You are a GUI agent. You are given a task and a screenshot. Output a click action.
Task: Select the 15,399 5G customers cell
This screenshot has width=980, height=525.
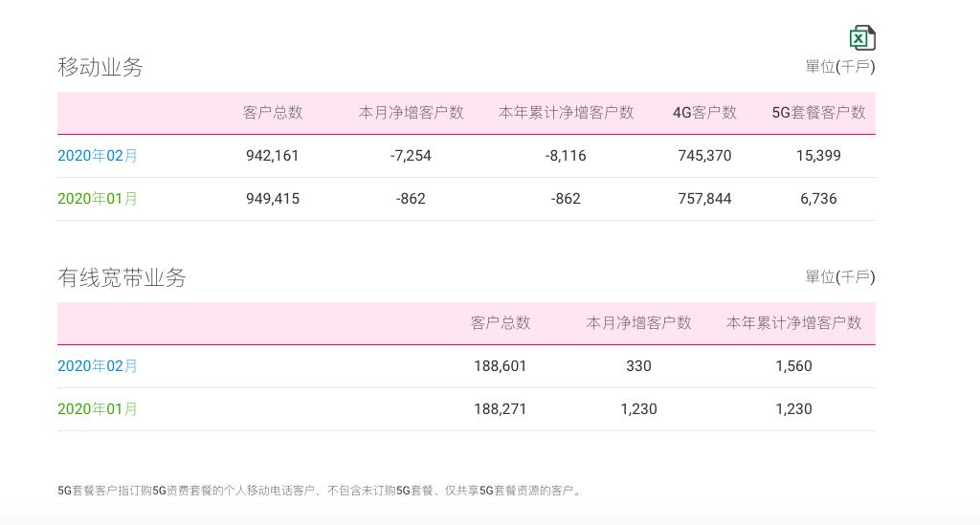pyautogui.click(x=818, y=156)
